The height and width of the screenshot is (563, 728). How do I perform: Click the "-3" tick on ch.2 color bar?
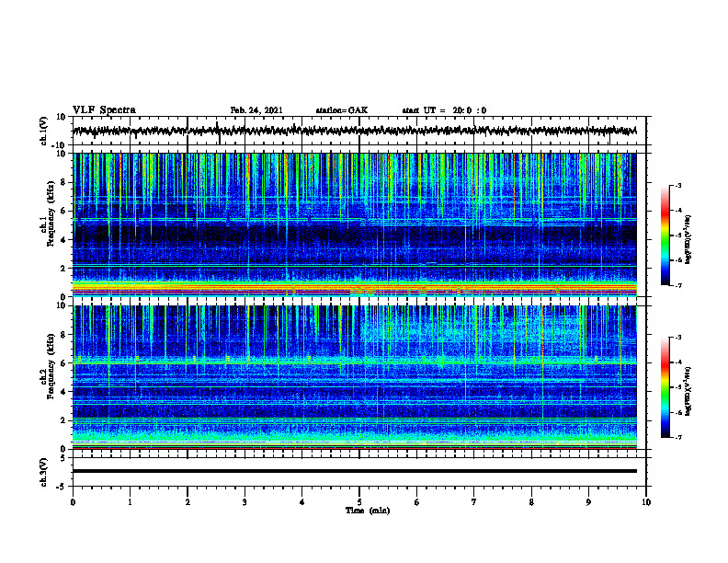click(x=677, y=338)
